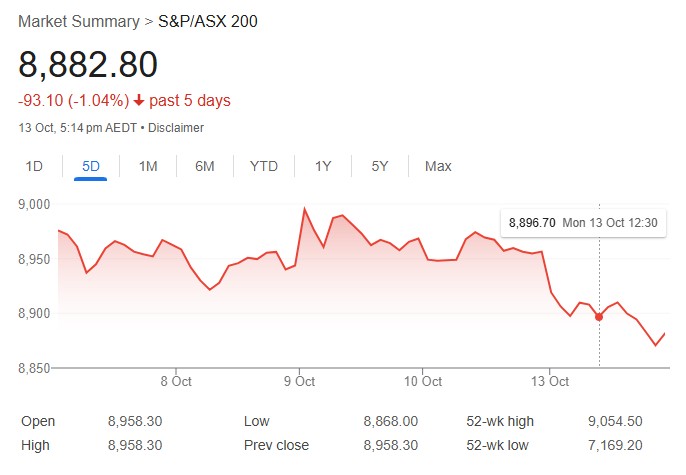686x475 pixels.
Task: Open the Disclaimer link
Action: pyautogui.click(x=176, y=128)
